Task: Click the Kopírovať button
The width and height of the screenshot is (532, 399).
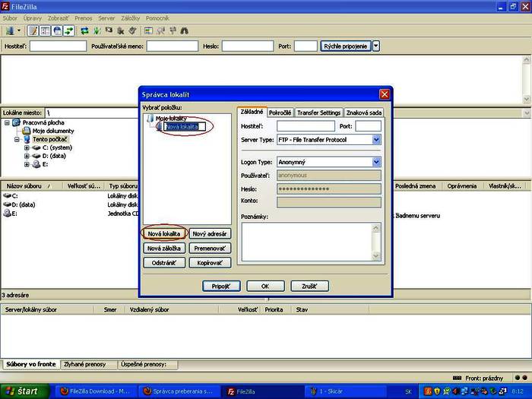Action: 210,263
